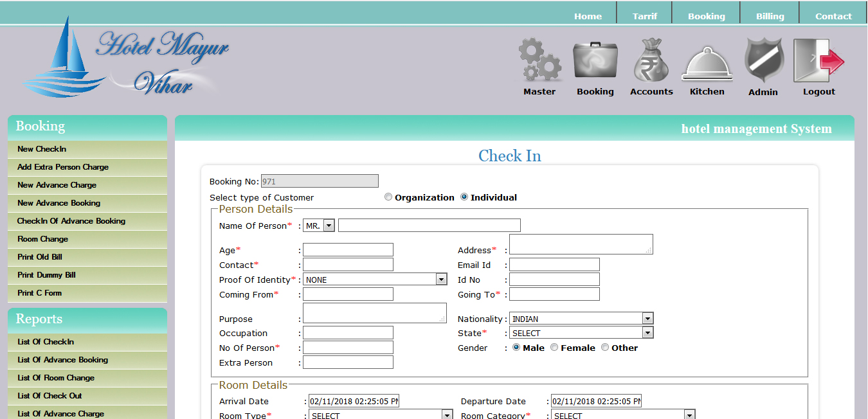Open List Of CheckIn report
Screen dimensions: 868x419
(87, 342)
